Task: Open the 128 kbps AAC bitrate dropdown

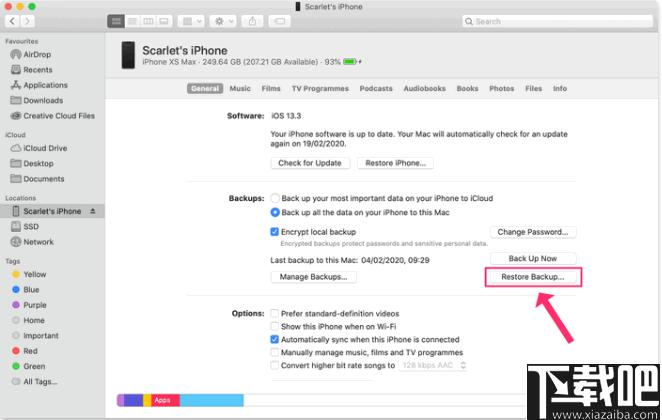Action: point(433,366)
